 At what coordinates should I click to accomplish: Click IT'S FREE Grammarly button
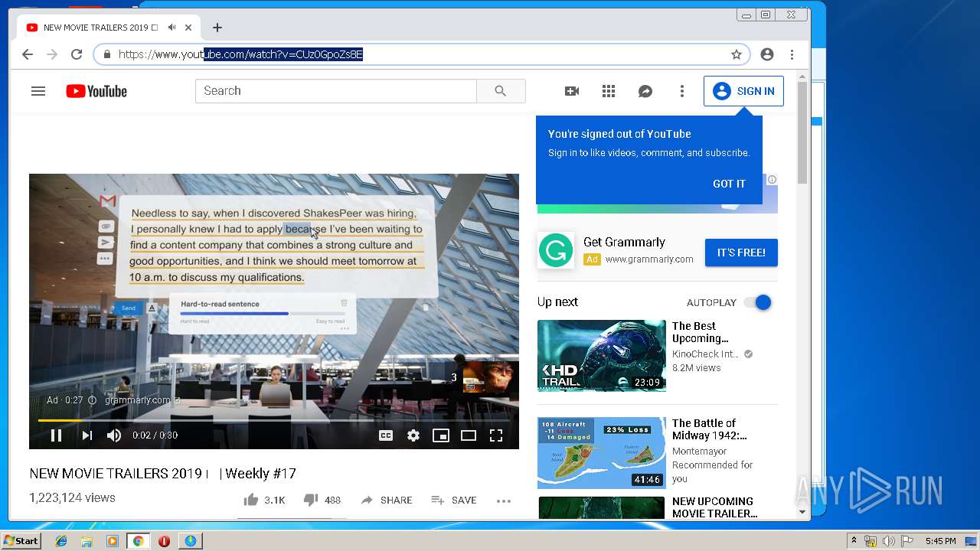click(741, 253)
